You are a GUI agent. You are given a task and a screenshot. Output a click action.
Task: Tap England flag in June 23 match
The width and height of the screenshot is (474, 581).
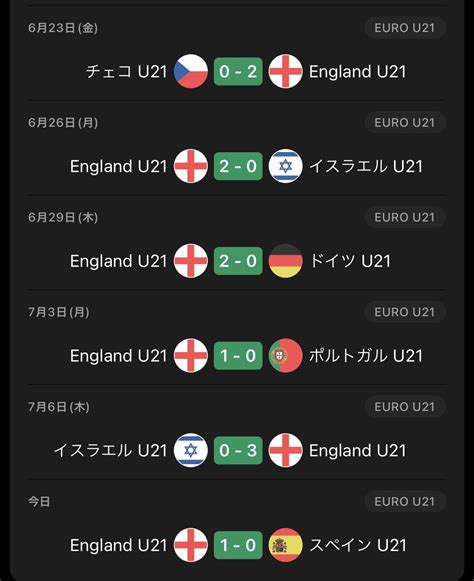pyautogui.click(x=285, y=71)
